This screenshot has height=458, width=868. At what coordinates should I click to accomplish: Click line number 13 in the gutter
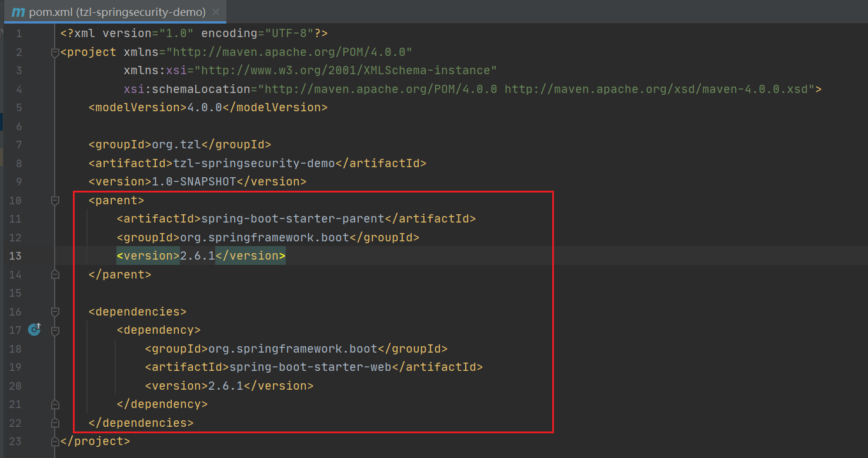tap(15, 255)
